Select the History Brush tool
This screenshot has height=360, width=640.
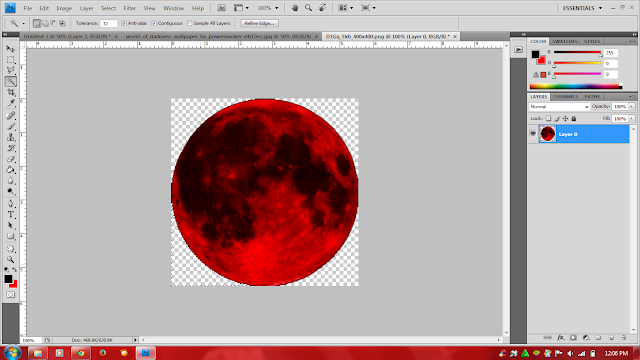11,148
